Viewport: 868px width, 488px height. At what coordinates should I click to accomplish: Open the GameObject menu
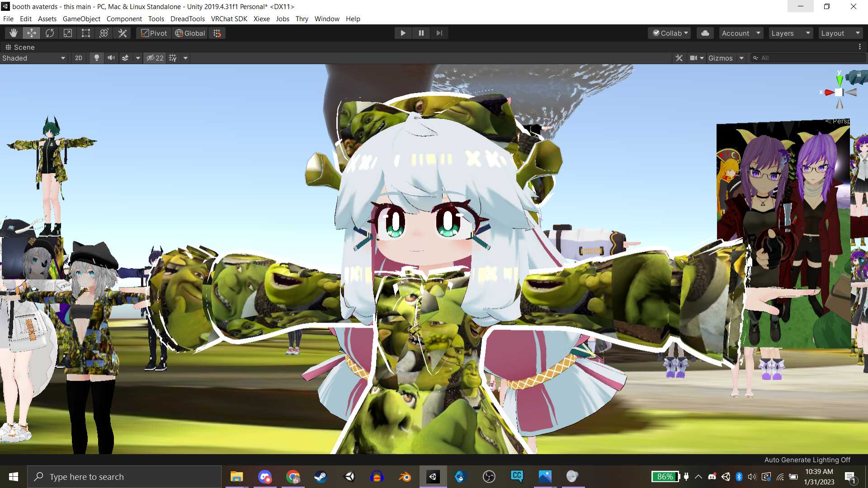click(81, 19)
